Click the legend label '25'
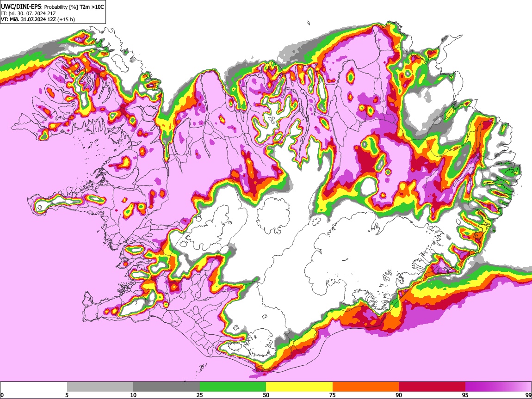 pyautogui.click(x=200, y=395)
